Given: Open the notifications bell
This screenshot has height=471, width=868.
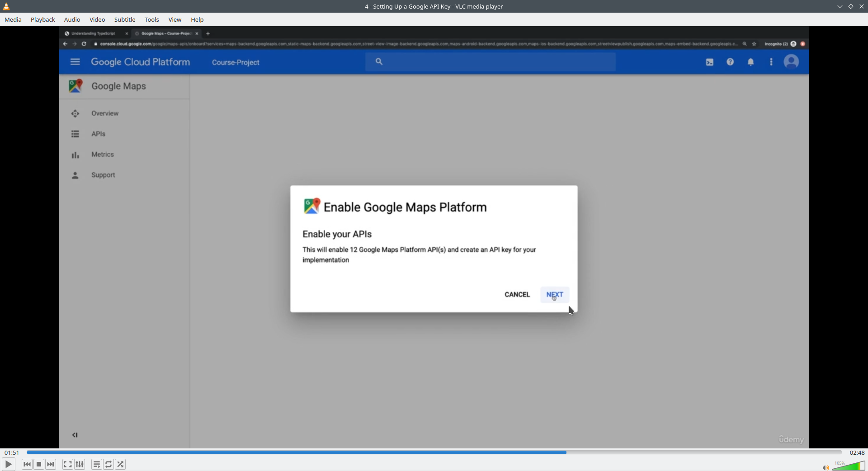Looking at the screenshot, I should pos(751,62).
